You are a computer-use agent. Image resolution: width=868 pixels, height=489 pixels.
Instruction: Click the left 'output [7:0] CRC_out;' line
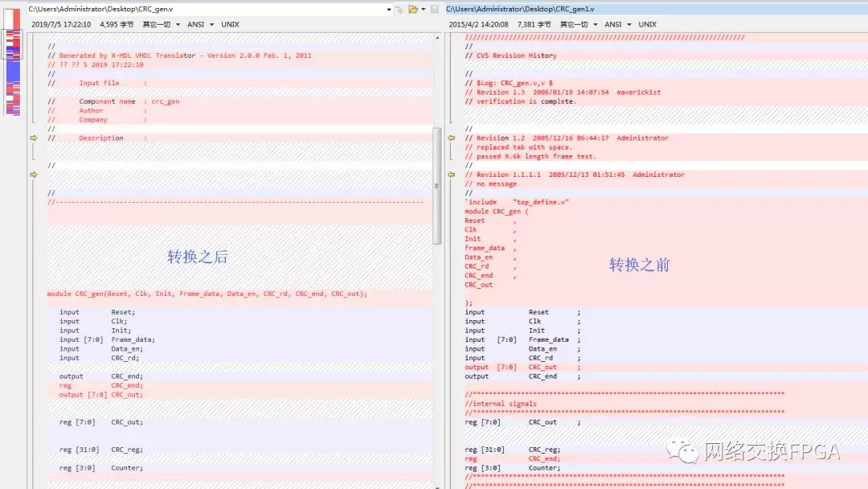point(101,395)
